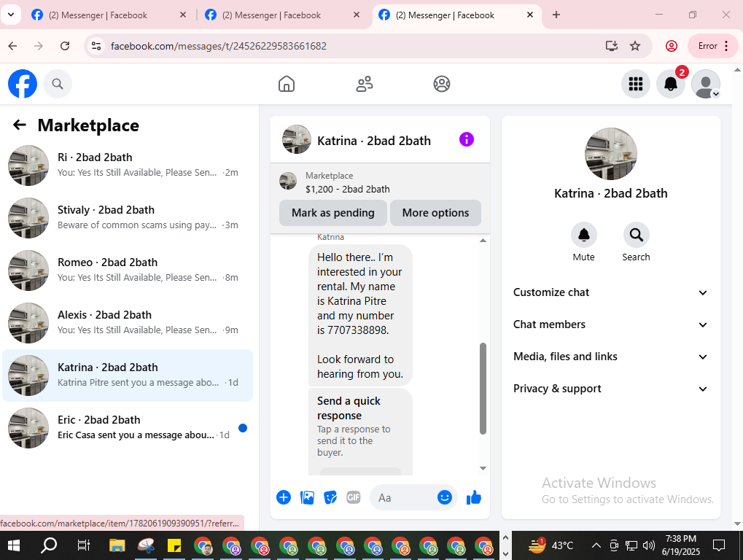Click the chat vertical scrollbar thumb
Screen dimensions: 743x560
pyautogui.click(x=483, y=388)
